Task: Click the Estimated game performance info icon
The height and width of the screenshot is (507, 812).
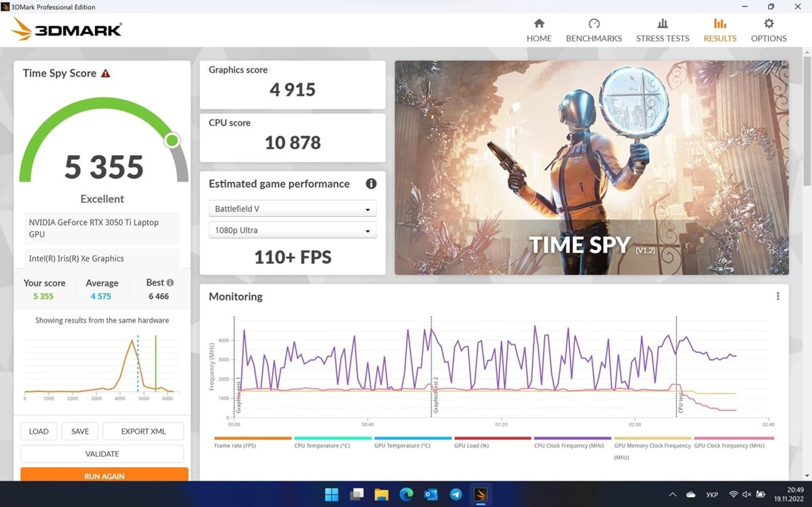Action: (371, 183)
